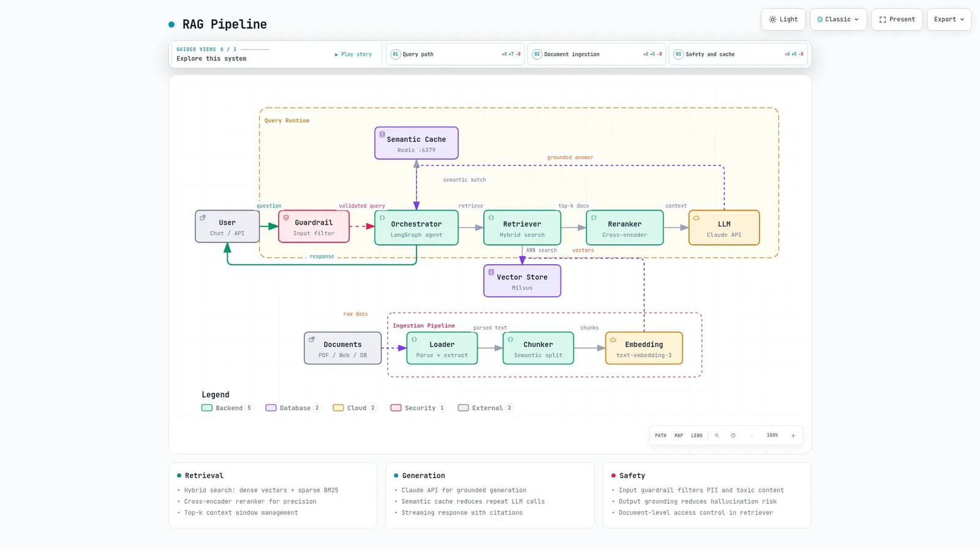Zoom out with the minus icon
This screenshot has width=980, height=551.
point(752,435)
